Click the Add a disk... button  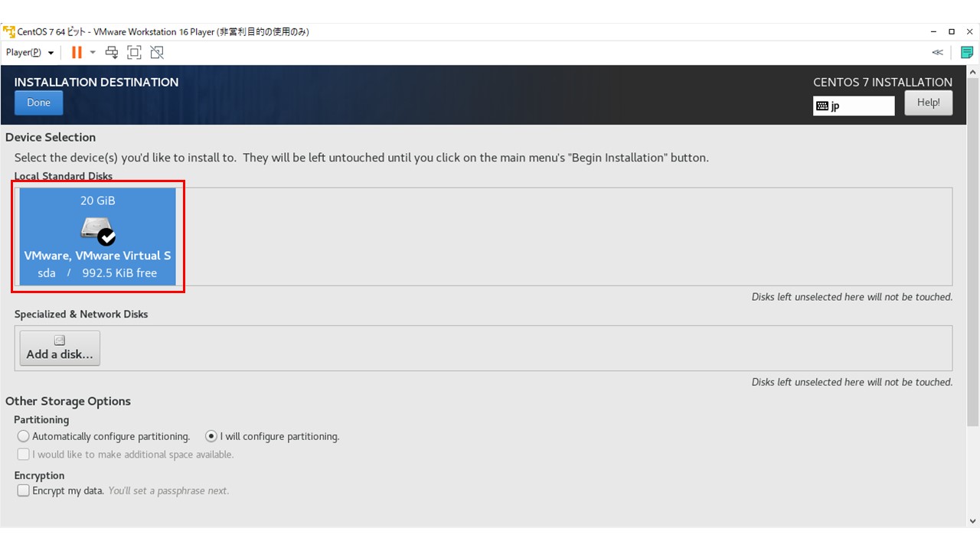60,347
